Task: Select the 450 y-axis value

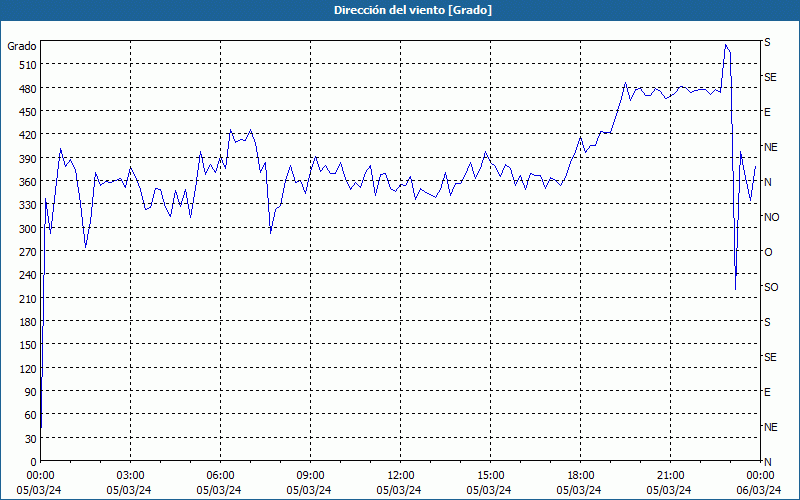Action: point(28,112)
